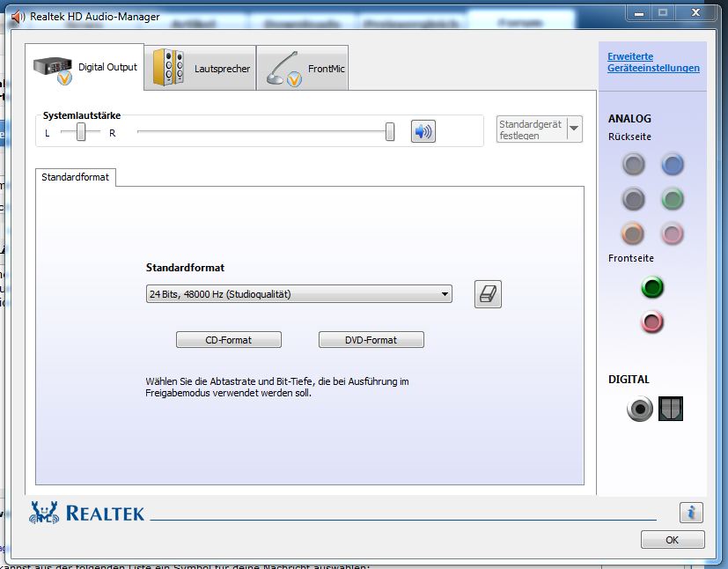Open the Lautsprecher tab

point(200,68)
